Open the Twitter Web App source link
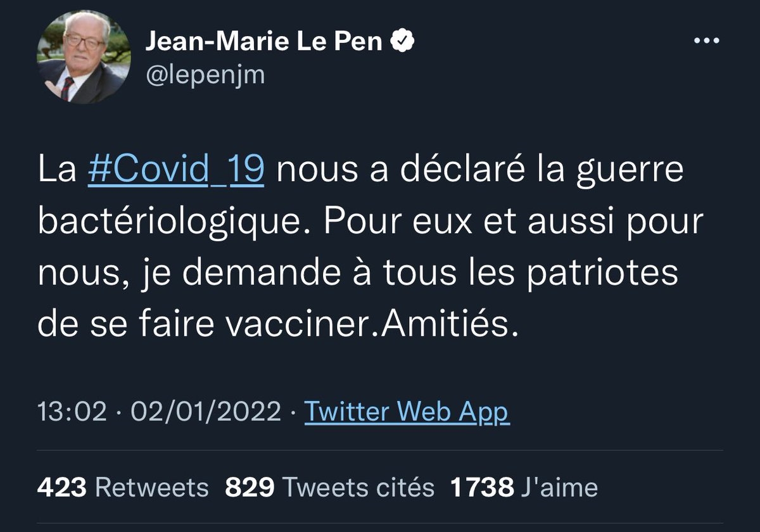 point(407,412)
